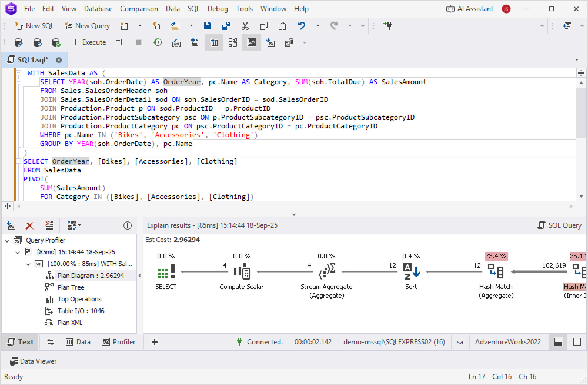The width and height of the screenshot is (588, 385).
Task: Click the info icon in the profiler panel
Action: tap(128, 225)
